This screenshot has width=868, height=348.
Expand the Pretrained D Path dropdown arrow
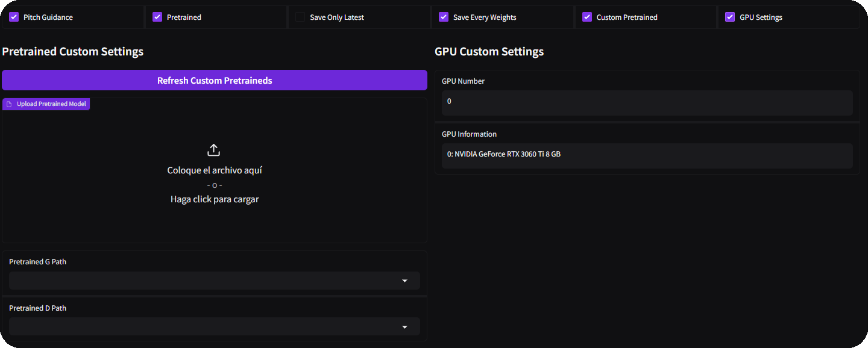tap(404, 327)
